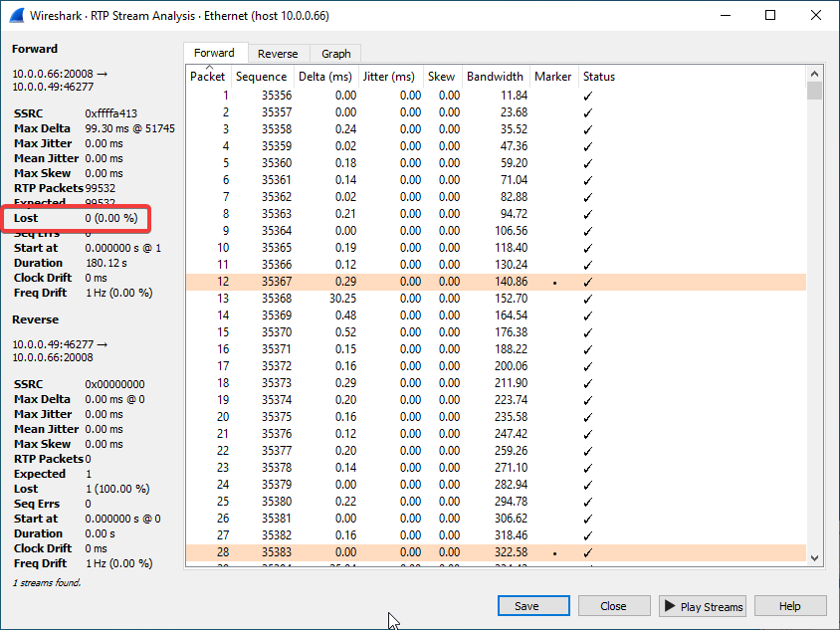Sort by Bandwidth column header

(495, 77)
